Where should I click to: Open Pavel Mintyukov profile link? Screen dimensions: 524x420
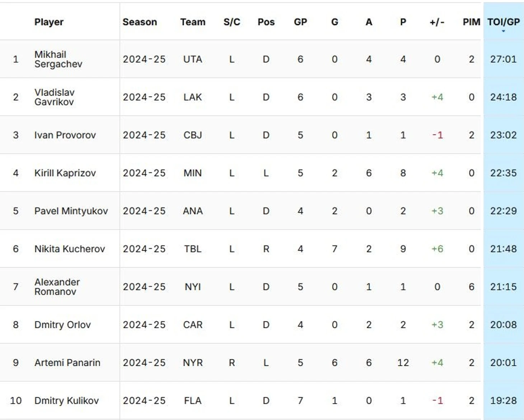[x=71, y=211]
